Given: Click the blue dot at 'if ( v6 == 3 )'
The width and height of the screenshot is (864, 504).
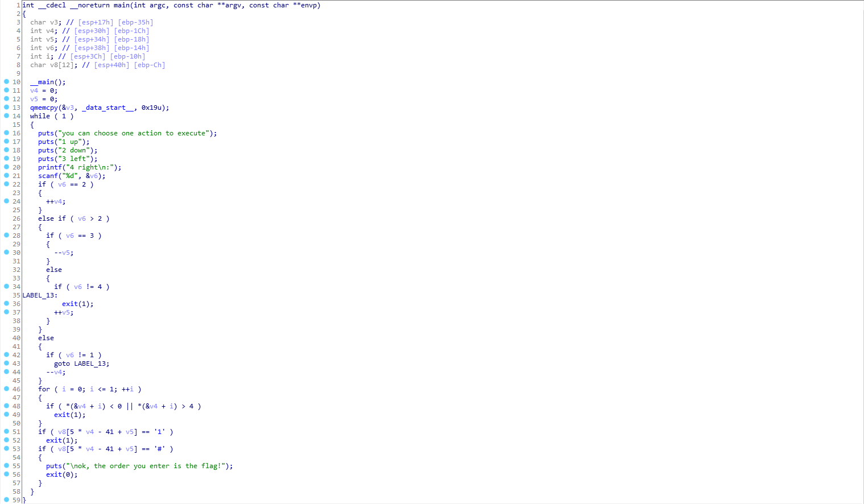Looking at the screenshot, I should click(6, 235).
